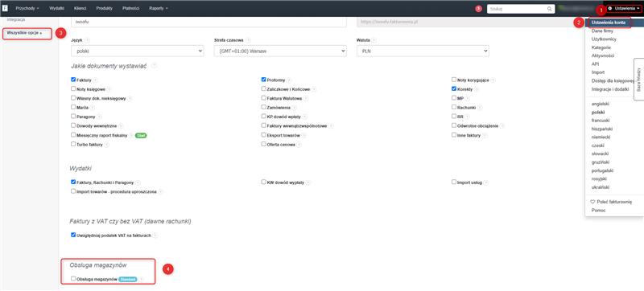644x291 pixels.
Task: Click the help icon beside Język
Action: (88, 40)
